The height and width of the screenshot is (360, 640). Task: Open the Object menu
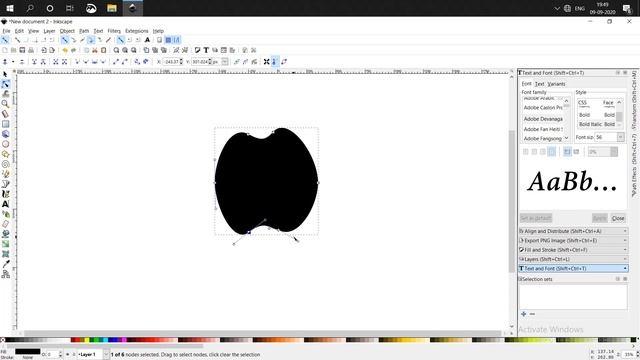(x=67, y=31)
